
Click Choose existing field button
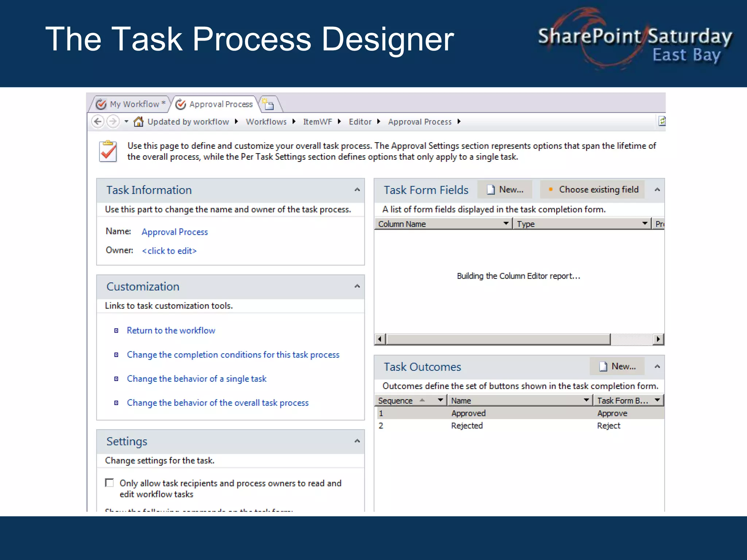(592, 190)
